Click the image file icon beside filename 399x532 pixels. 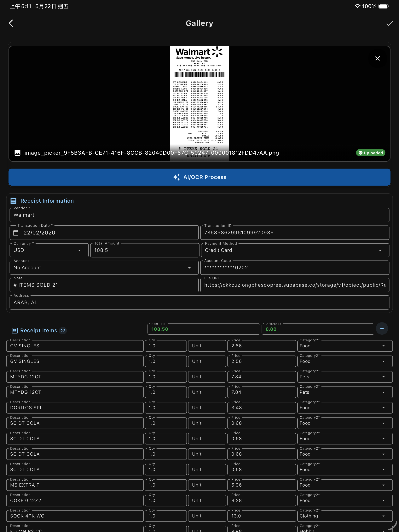pyautogui.click(x=18, y=153)
